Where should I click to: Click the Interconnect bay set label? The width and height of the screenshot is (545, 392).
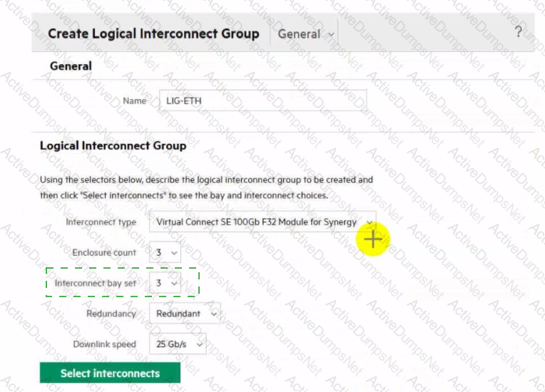click(x=96, y=283)
